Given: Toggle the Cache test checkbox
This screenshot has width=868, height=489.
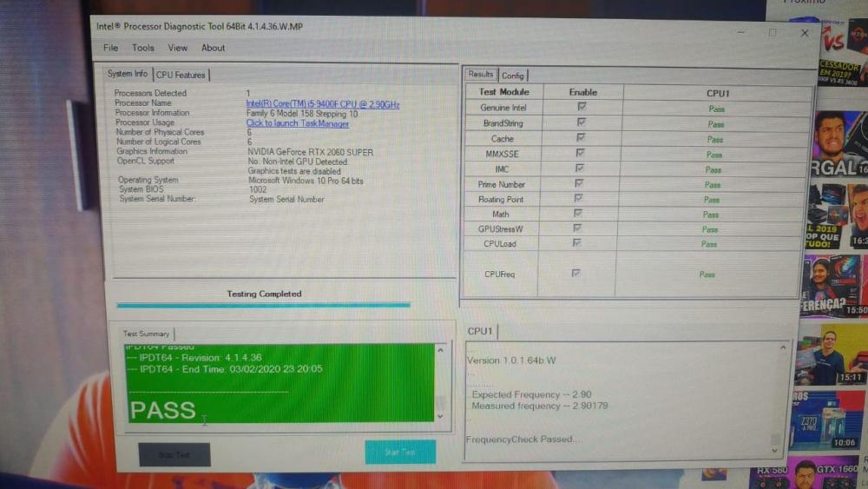Looking at the screenshot, I should (x=580, y=137).
